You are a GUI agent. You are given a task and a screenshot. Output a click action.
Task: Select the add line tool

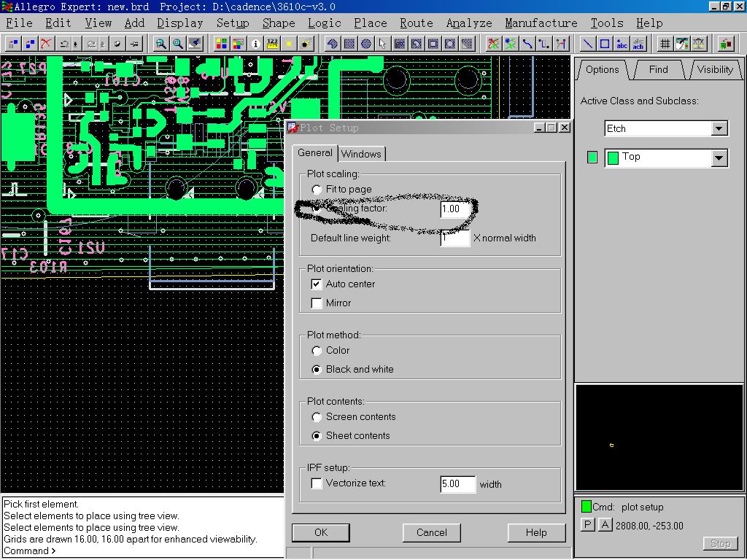pyautogui.click(x=587, y=44)
